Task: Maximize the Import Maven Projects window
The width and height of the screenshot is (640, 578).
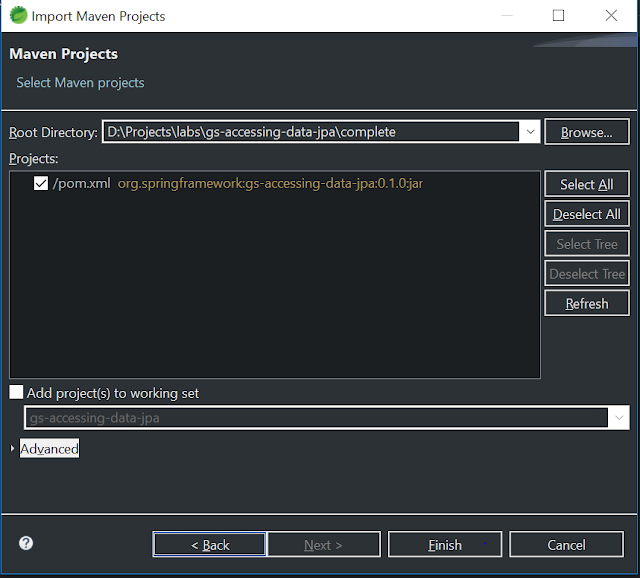Action: pos(558,16)
